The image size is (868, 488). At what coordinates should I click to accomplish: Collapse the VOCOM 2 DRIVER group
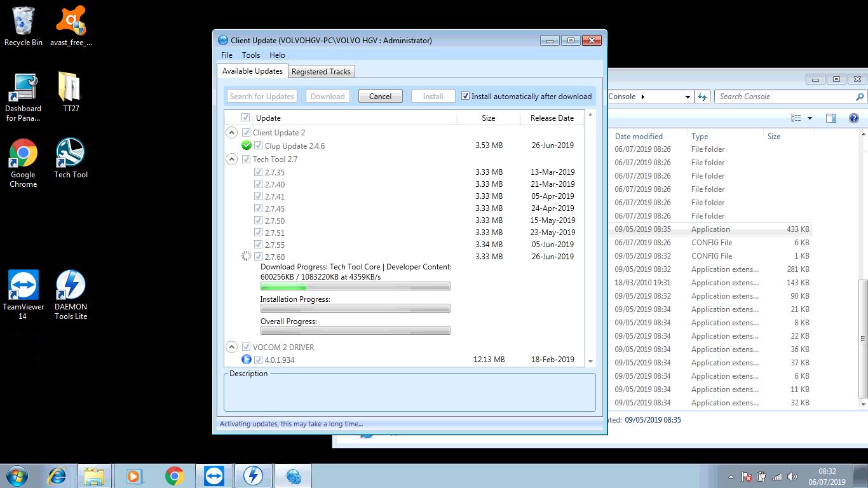[232, 347]
